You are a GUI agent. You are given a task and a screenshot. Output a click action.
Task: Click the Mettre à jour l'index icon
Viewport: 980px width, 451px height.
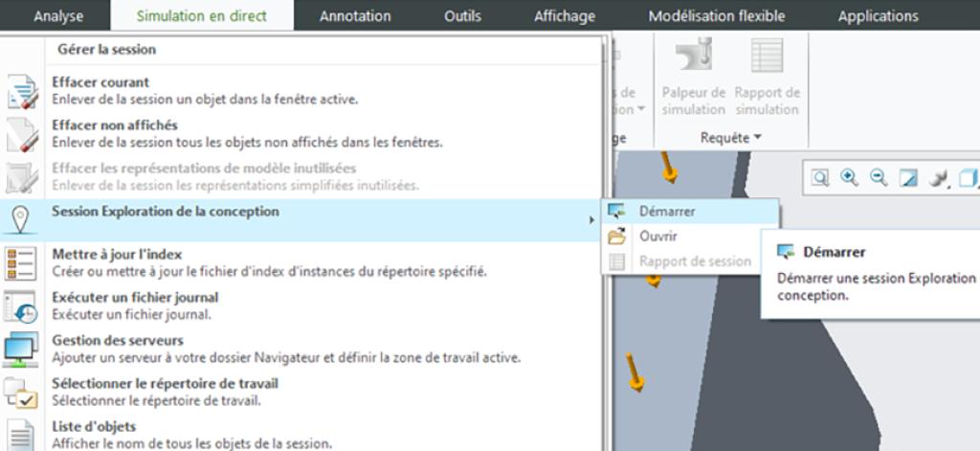(21, 261)
